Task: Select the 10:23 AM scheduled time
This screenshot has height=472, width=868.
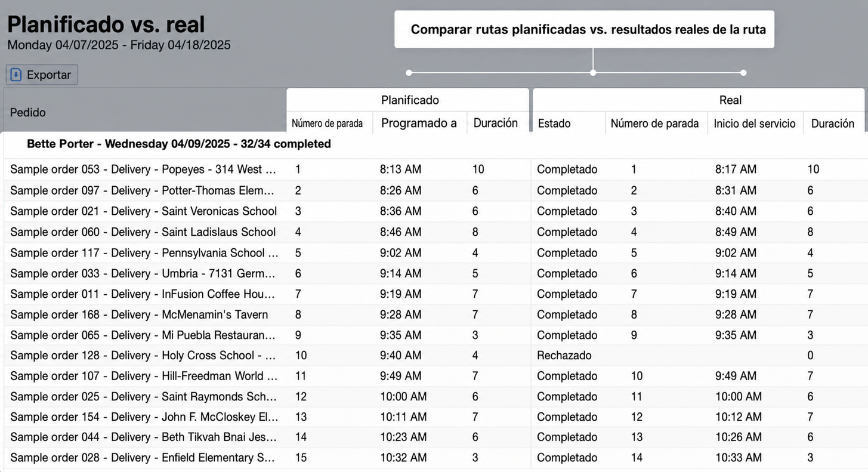Action: [403, 437]
